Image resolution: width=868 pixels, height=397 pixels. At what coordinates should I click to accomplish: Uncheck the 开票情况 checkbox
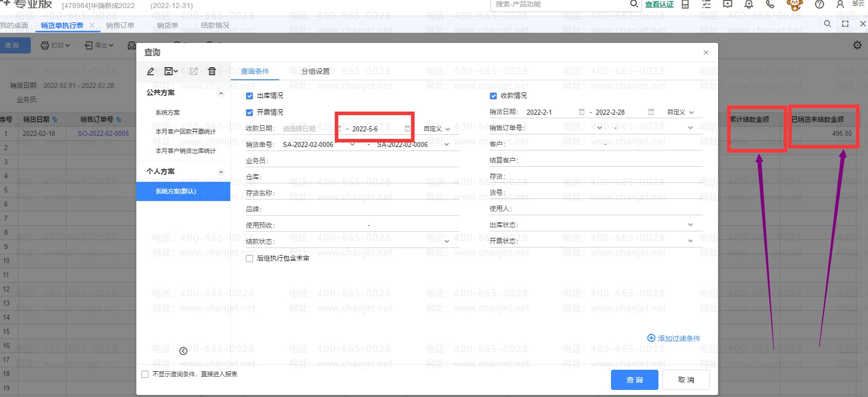tap(249, 113)
